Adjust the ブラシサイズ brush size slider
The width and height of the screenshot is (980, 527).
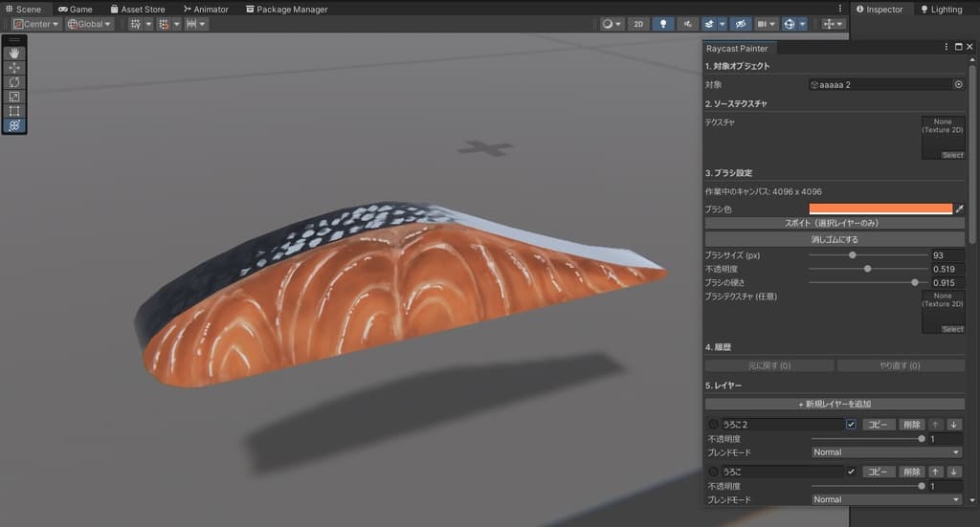(868, 255)
